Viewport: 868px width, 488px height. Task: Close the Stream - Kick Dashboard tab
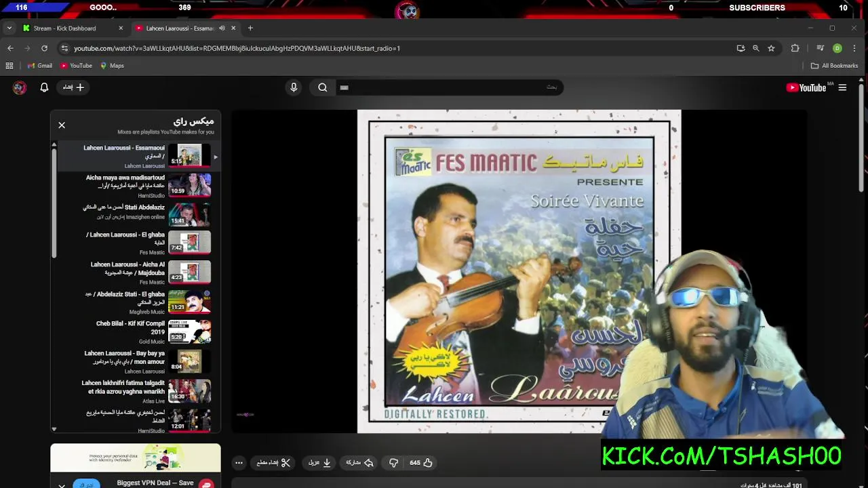121,28
